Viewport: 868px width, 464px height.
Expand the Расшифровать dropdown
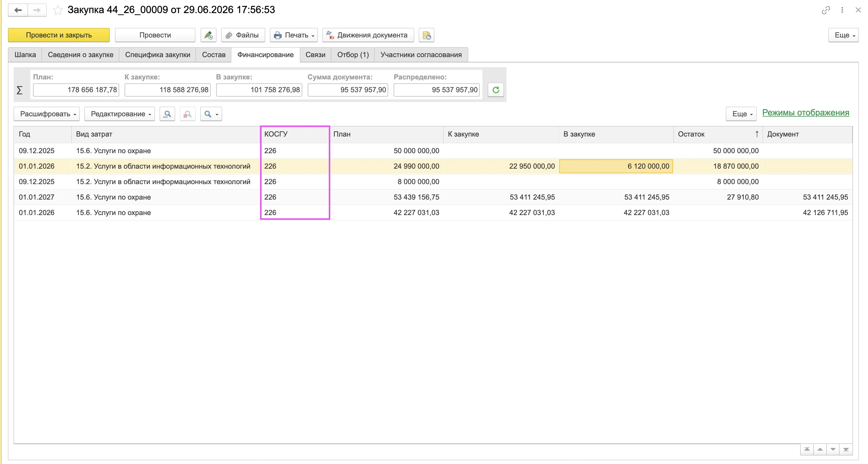click(46, 114)
